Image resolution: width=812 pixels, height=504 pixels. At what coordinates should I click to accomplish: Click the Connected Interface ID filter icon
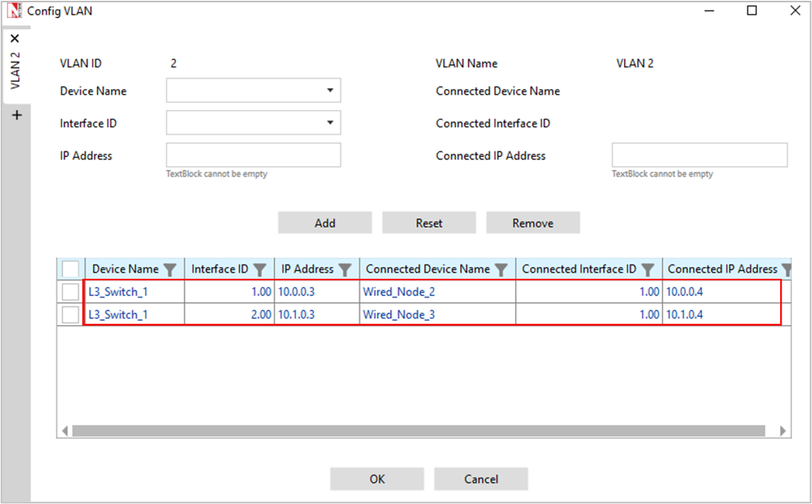click(648, 269)
